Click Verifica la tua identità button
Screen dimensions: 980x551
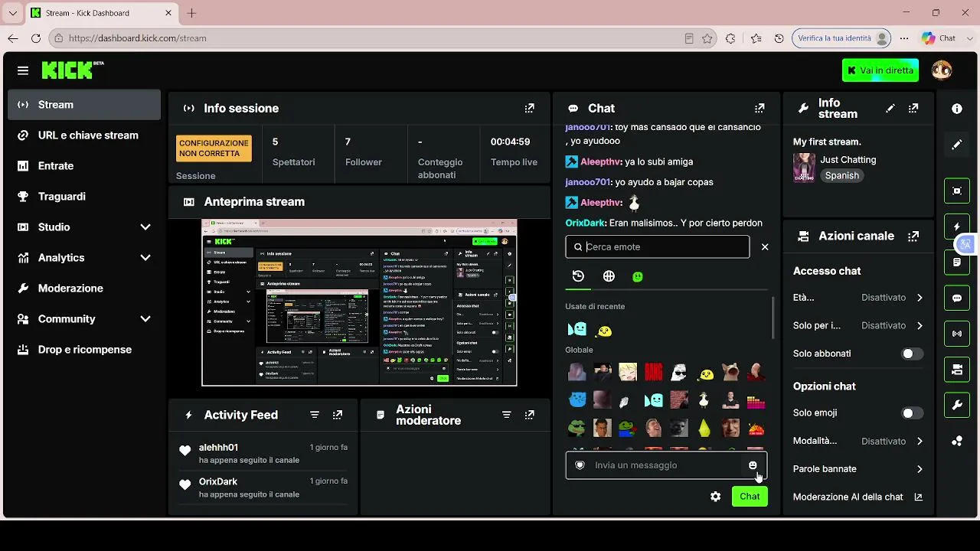pyautogui.click(x=842, y=38)
